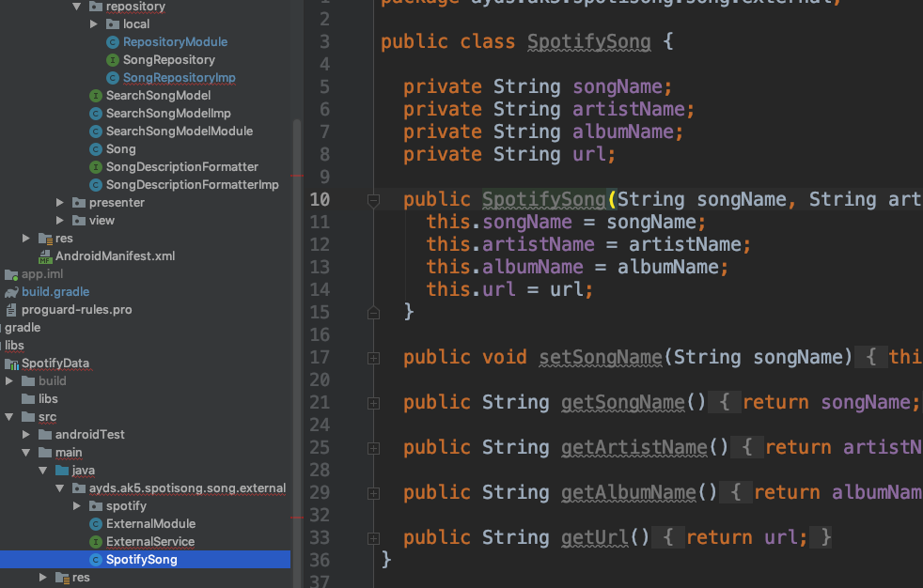923x588 pixels.
Task: Open SongRepositoryImp in the project tree
Action: [179, 78]
